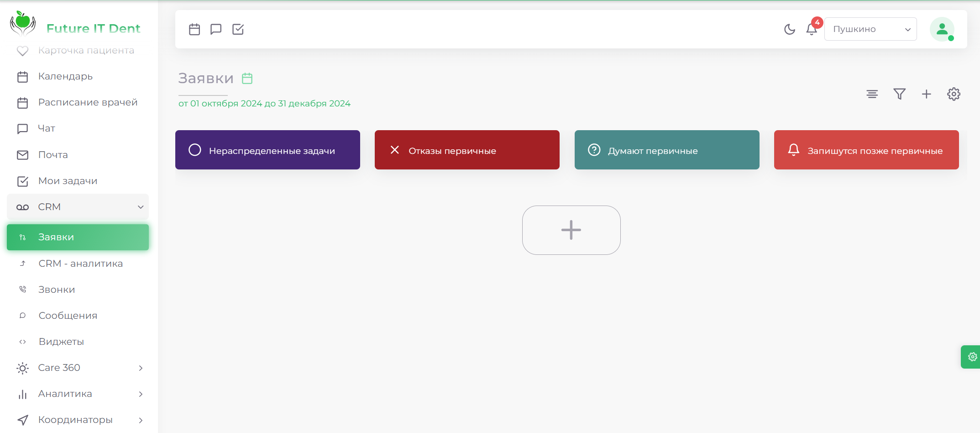Open the tasks checkmark icon in top toolbar

coord(238,29)
